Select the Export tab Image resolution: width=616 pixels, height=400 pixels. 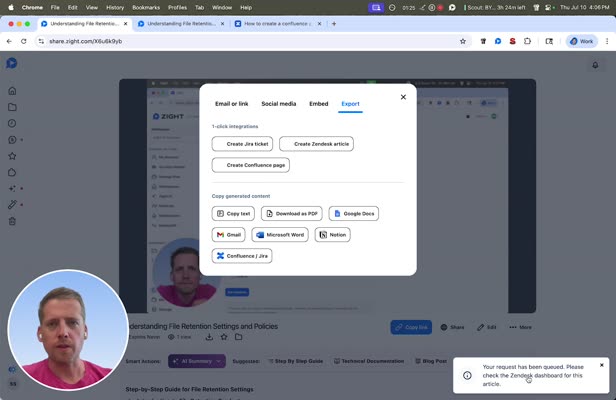[x=350, y=104]
